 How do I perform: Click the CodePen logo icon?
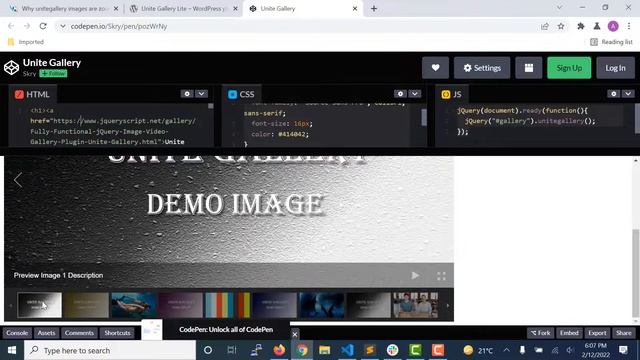pyautogui.click(x=11, y=67)
